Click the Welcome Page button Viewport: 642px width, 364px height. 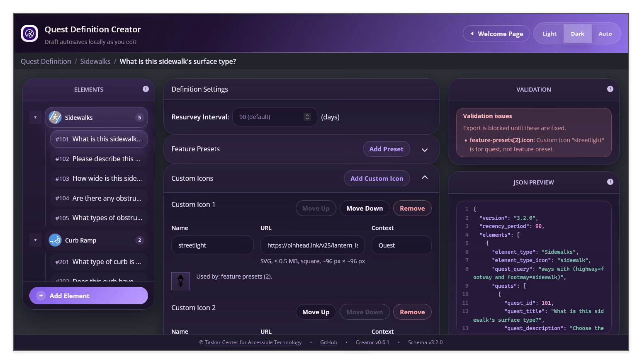496,34
